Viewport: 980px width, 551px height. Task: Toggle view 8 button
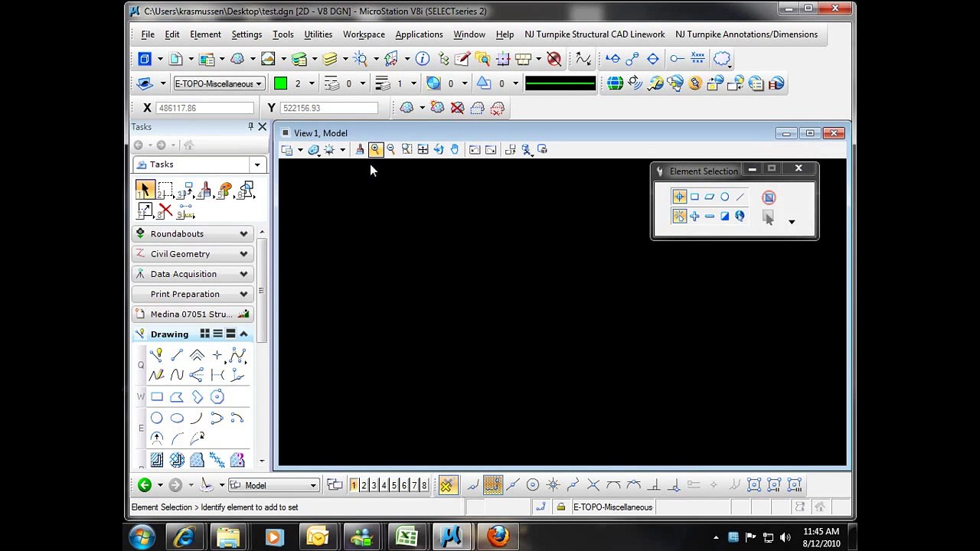click(x=424, y=485)
